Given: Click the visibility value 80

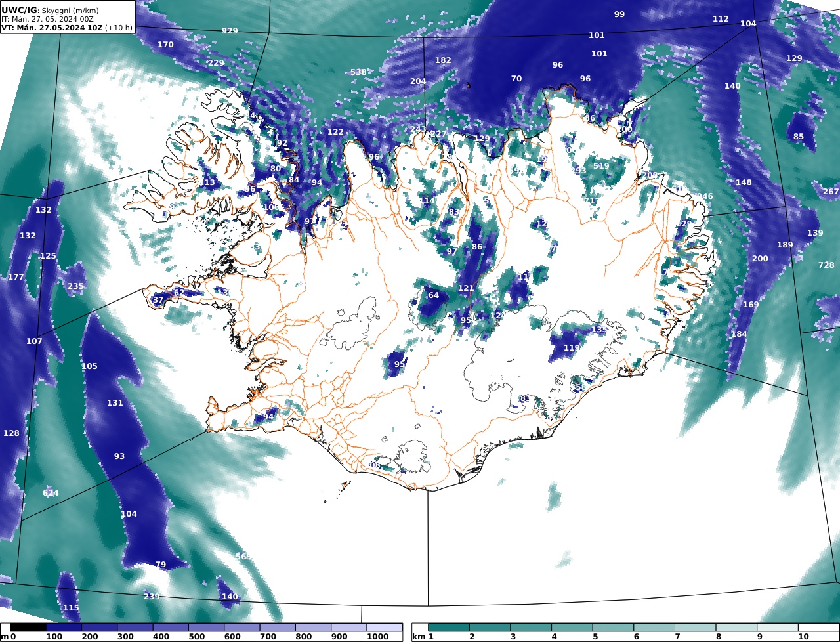Looking at the screenshot, I should 276,169.
